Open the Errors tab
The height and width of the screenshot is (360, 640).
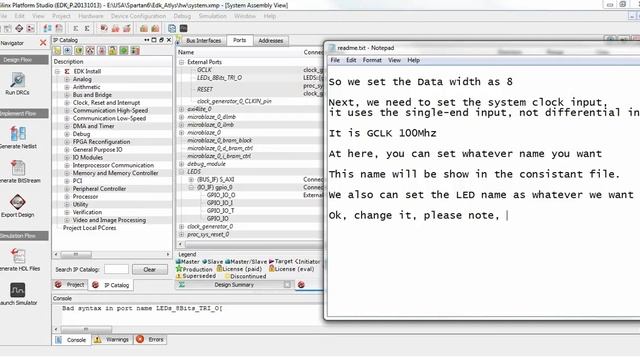150,340
